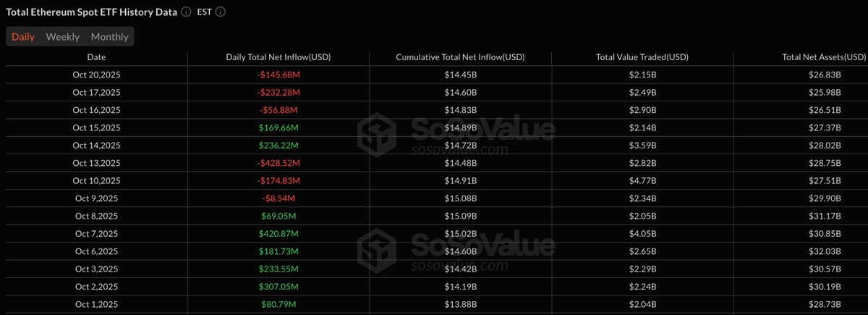Click info icon next to History Data title

187,12
